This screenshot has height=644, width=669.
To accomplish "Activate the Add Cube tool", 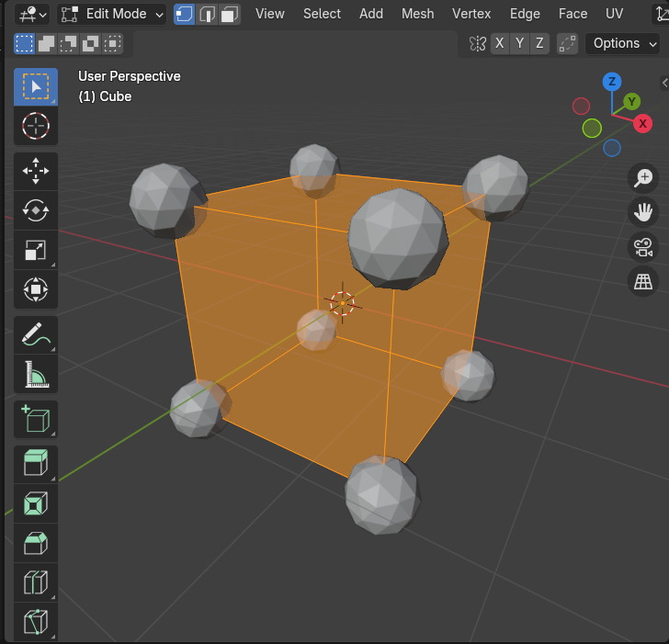I will [x=36, y=419].
